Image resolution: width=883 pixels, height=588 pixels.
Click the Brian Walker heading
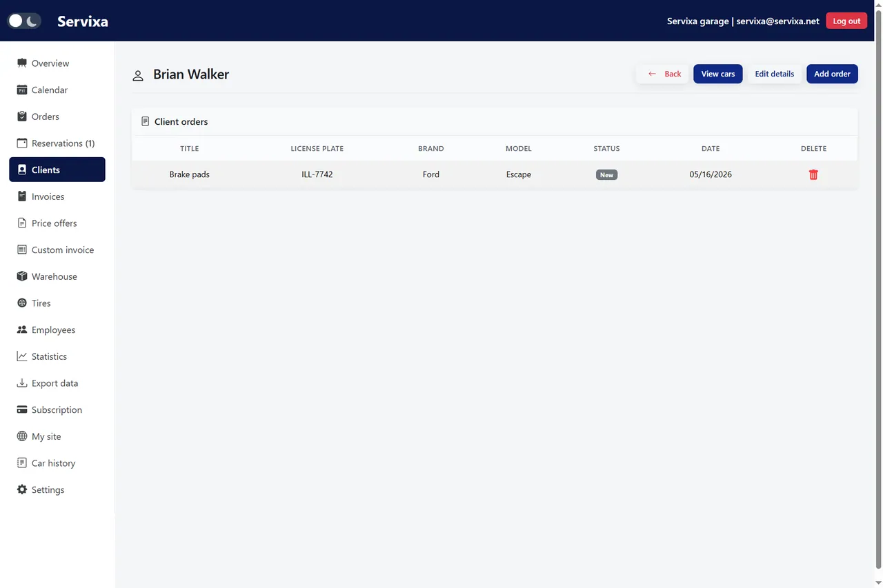[x=191, y=74]
